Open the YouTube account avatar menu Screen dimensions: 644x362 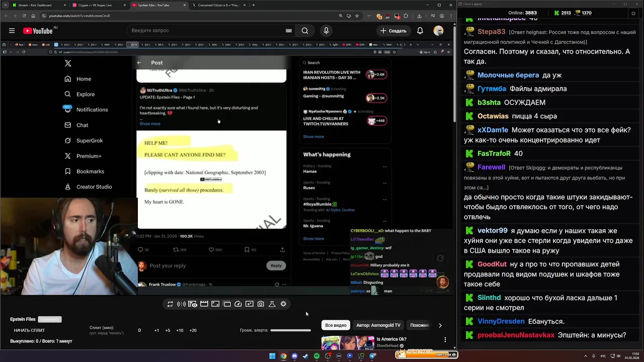pyautogui.click(x=439, y=31)
